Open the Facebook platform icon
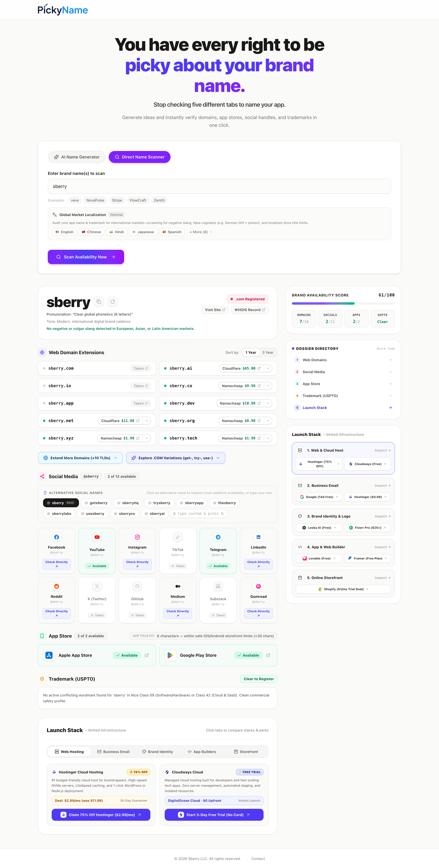439x868 pixels. pyautogui.click(x=57, y=537)
